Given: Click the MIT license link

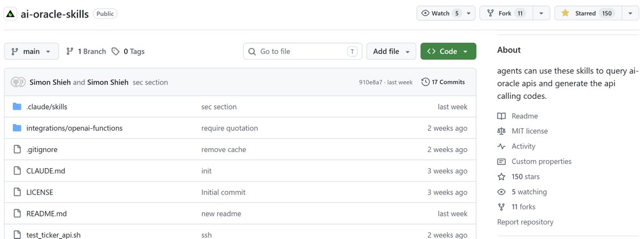Looking at the screenshot, I should (523, 131).
